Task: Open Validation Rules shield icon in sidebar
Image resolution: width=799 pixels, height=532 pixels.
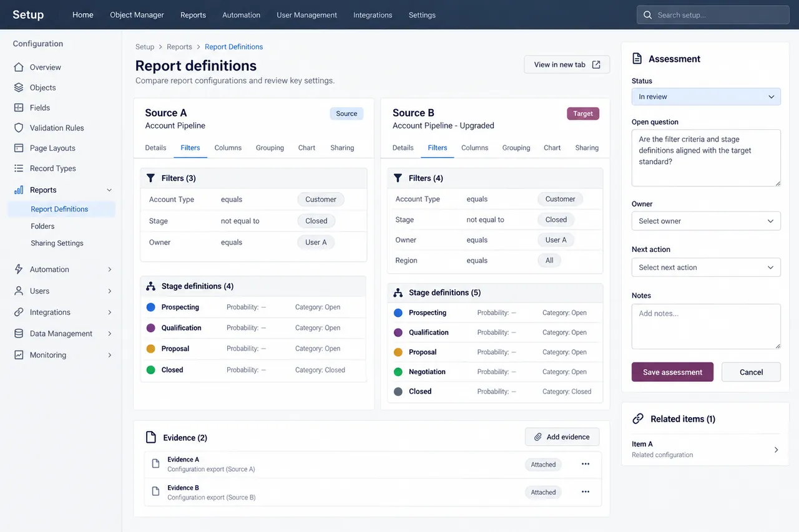Action: point(19,128)
